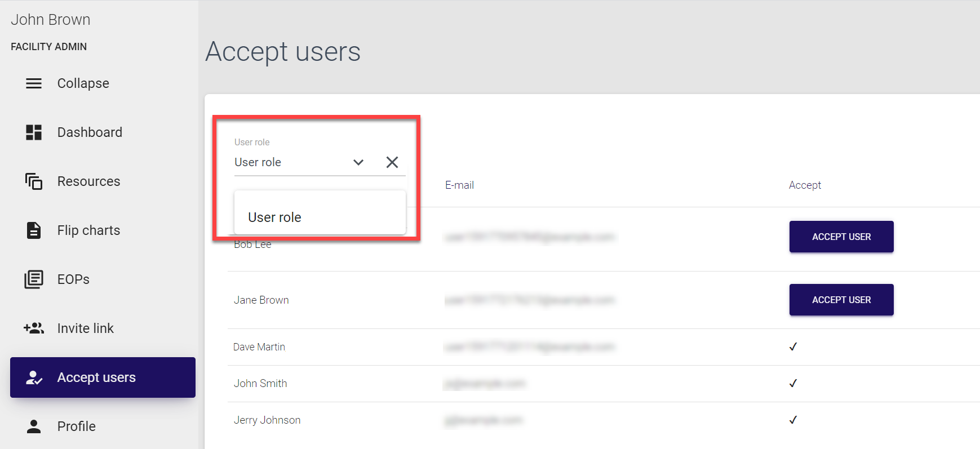Click the Invite link add-people icon
This screenshot has height=449, width=980.
point(34,328)
